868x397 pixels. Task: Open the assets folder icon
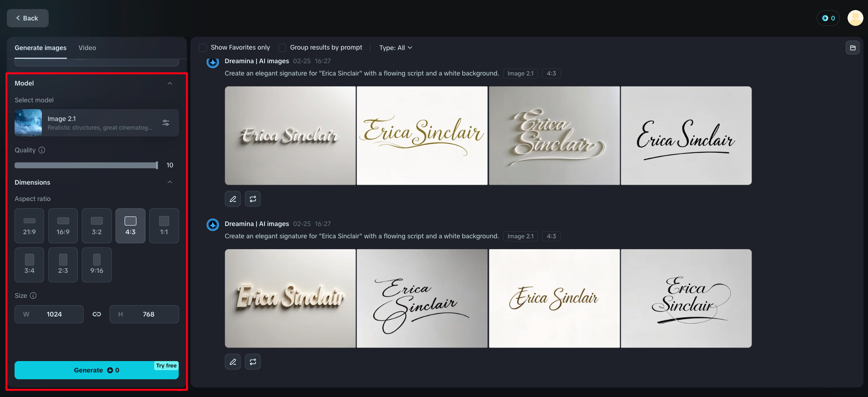853,48
